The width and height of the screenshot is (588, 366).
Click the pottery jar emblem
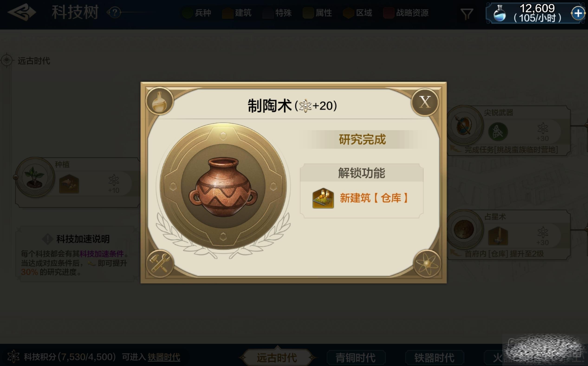point(223,186)
